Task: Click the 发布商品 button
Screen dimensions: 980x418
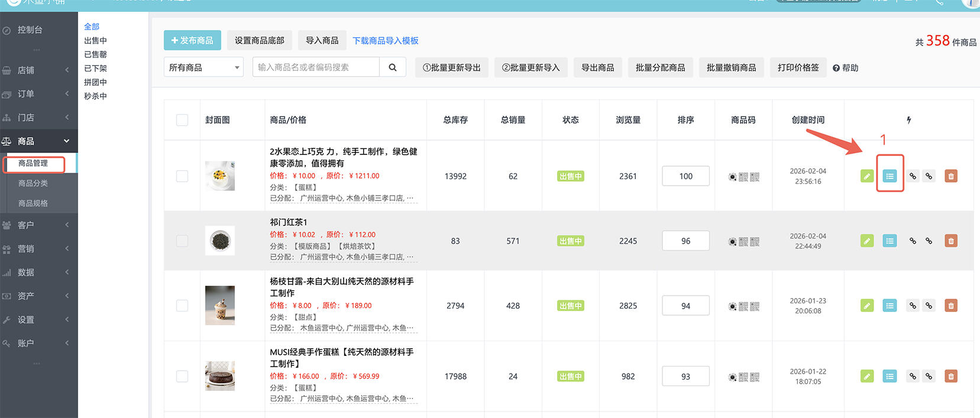Action: (192, 40)
